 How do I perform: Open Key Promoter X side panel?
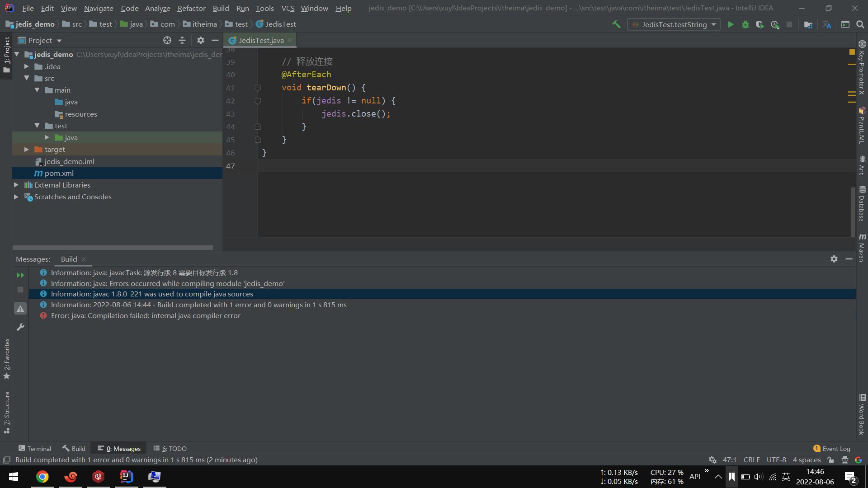coord(862,67)
